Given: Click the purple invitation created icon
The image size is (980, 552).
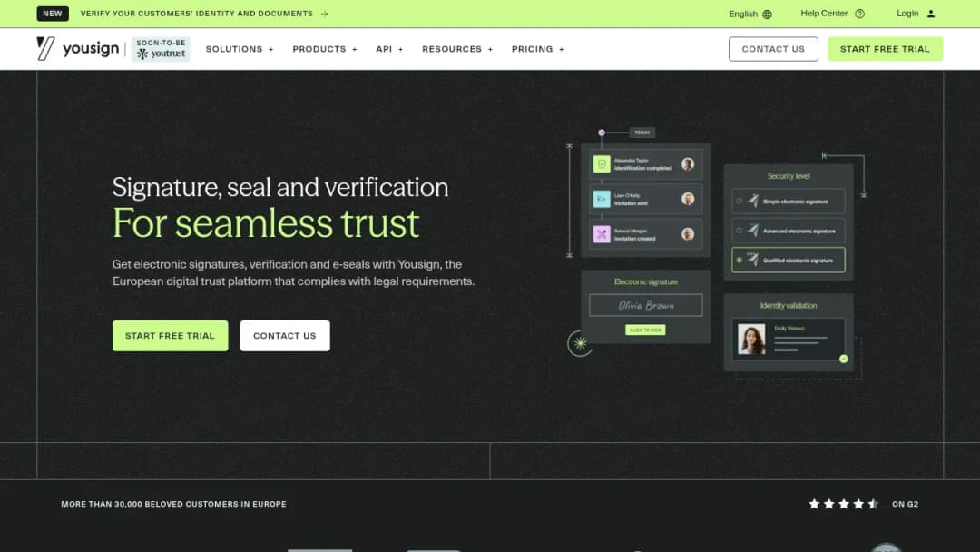Looking at the screenshot, I should click(602, 234).
